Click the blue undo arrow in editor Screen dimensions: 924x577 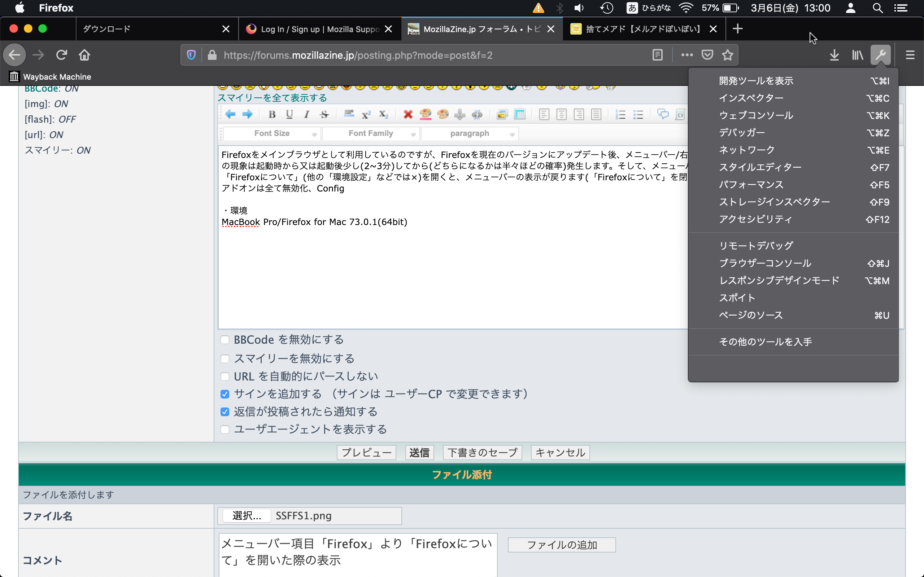[230, 114]
